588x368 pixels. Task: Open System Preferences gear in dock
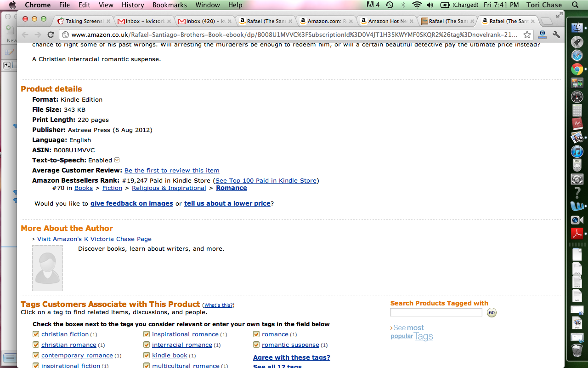click(x=577, y=179)
